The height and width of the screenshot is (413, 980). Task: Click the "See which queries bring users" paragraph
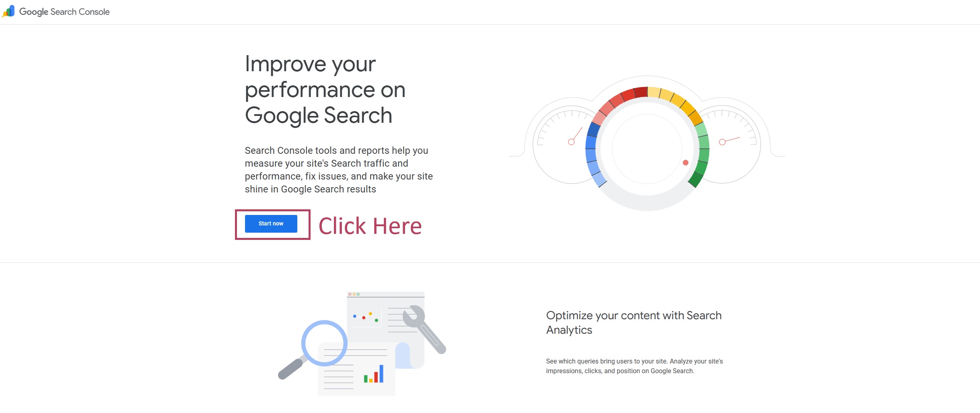pyautogui.click(x=634, y=366)
